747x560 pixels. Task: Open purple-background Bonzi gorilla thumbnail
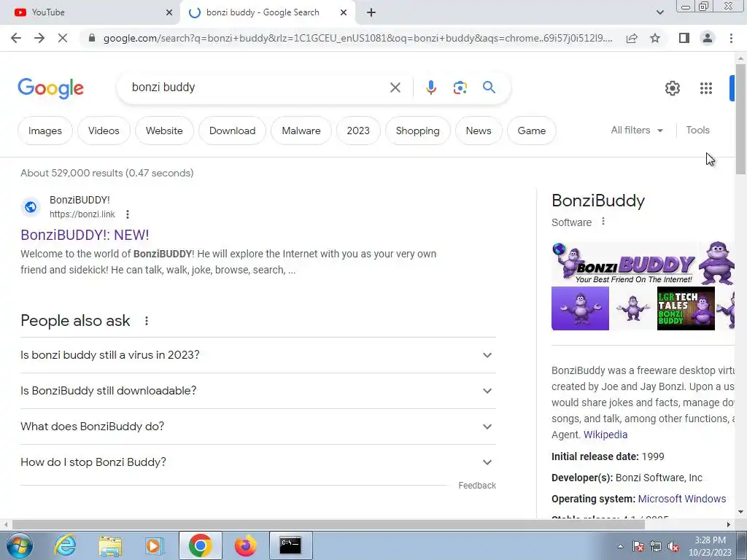[x=580, y=308]
